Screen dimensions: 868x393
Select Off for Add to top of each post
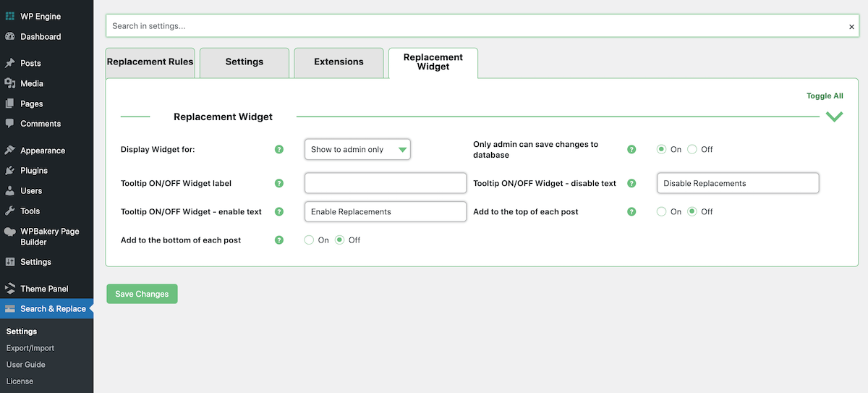tap(692, 211)
